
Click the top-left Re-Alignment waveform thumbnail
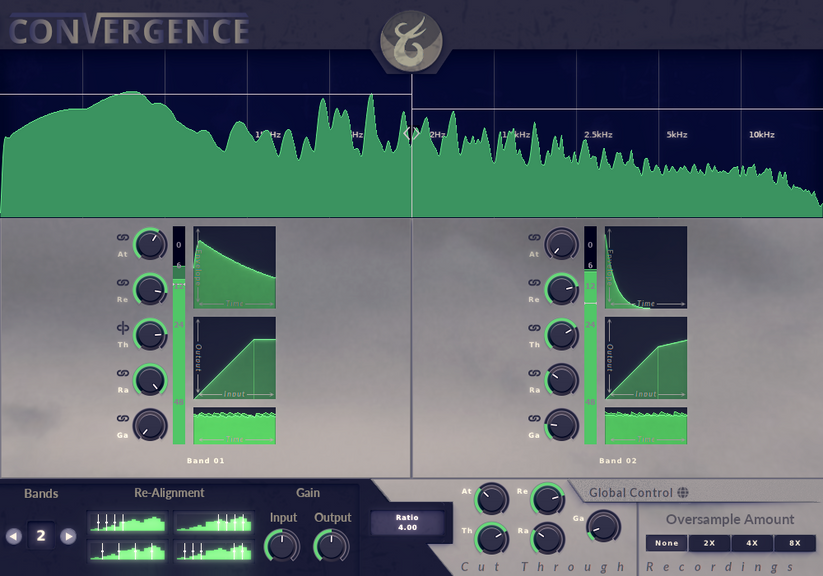click(x=127, y=521)
